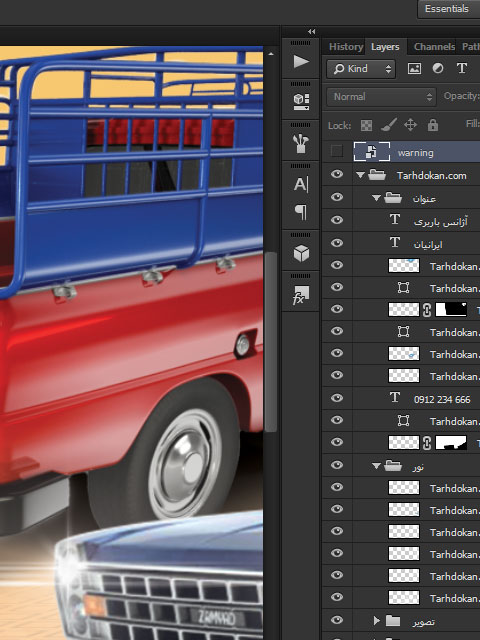Lock layer position move icon
The width and height of the screenshot is (480, 640).
coord(410,125)
